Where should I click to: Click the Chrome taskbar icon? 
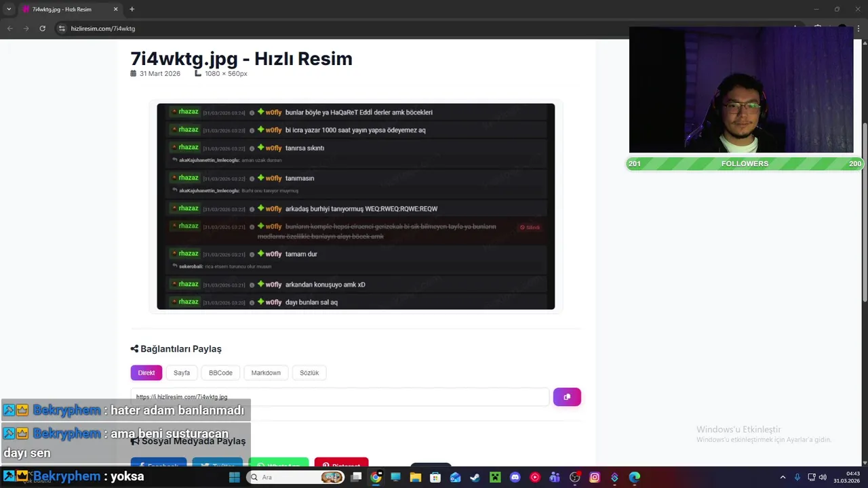coord(376,477)
